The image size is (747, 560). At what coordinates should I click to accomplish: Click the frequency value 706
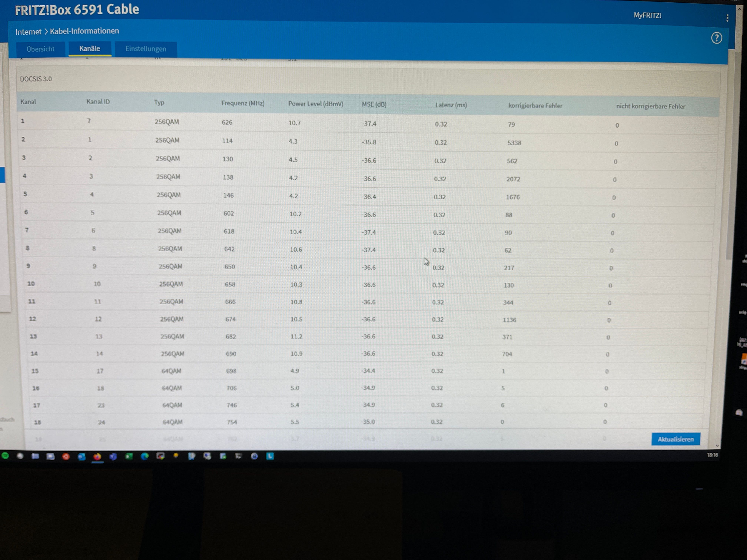(231, 388)
